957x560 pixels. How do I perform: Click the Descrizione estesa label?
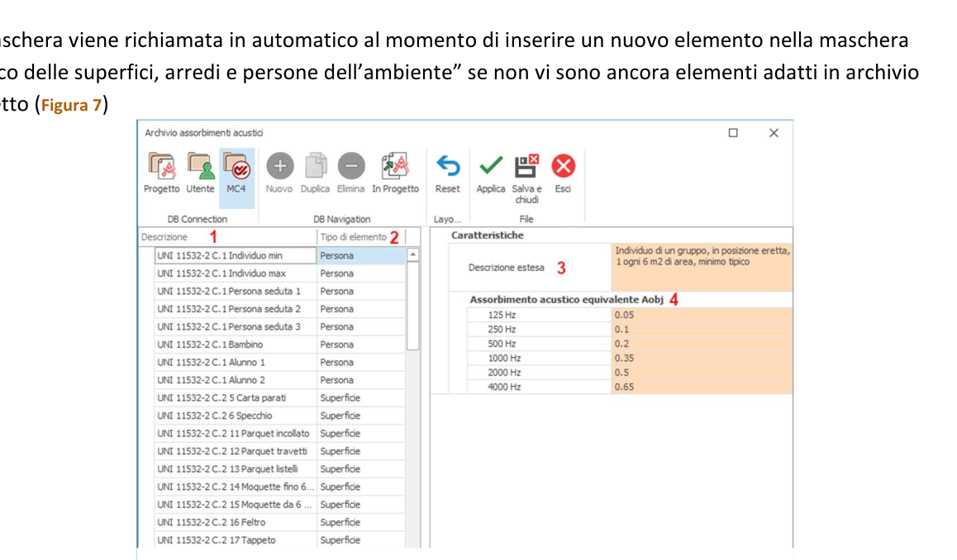point(506,267)
